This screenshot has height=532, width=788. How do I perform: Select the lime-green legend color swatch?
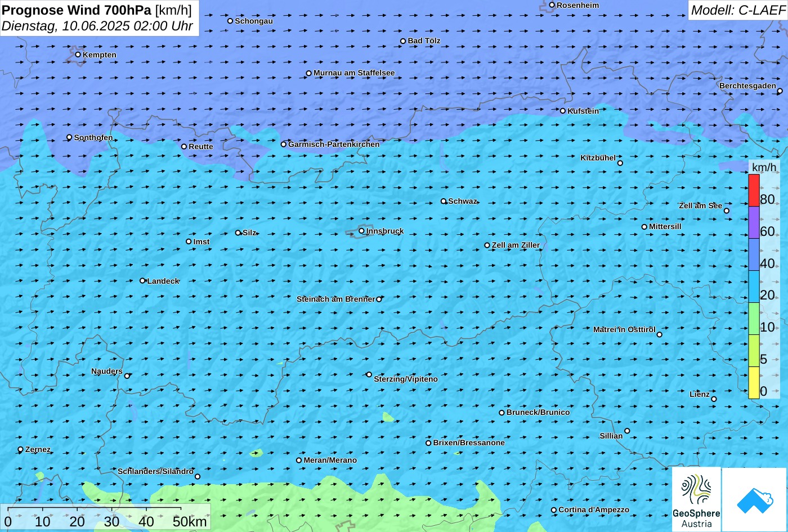[754, 351]
